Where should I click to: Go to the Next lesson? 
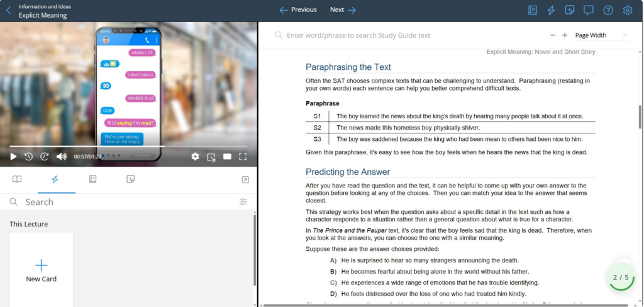[x=343, y=10]
